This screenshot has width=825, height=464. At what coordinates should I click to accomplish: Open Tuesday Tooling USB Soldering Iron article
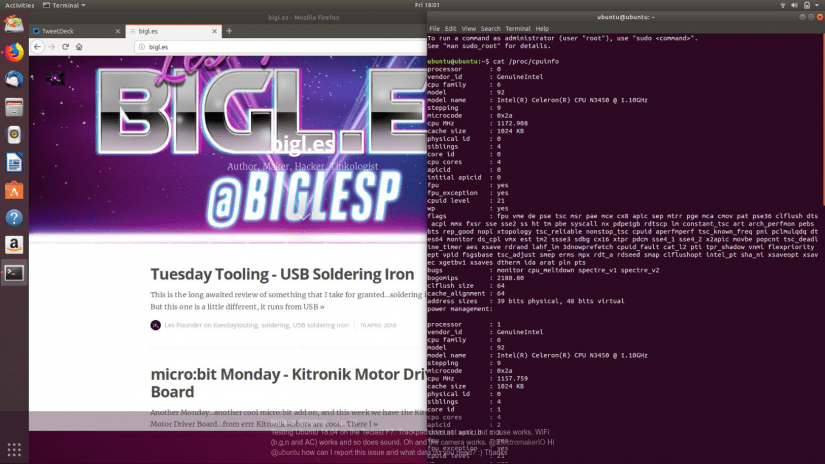(x=282, y=274)
